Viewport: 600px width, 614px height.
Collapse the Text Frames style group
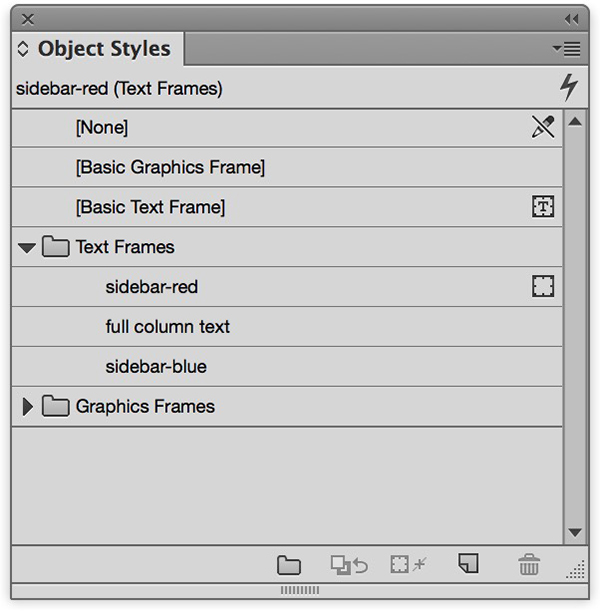(27, 247)
